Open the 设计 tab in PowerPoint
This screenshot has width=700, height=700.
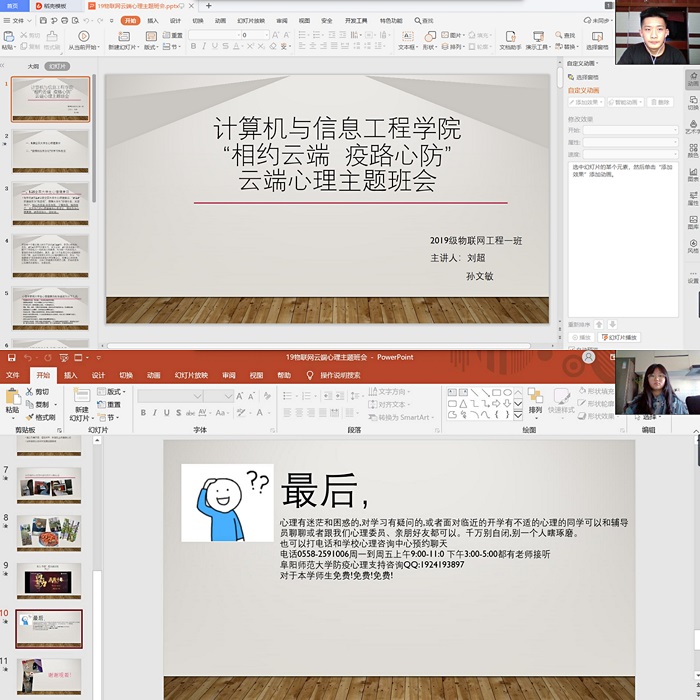pyautogui.click(x=98, y=375)
